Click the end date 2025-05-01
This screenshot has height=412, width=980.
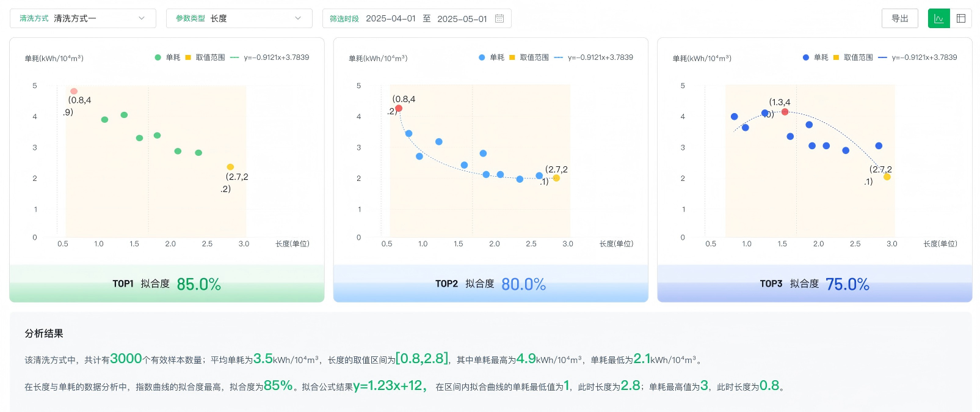(x=462, y=18)
